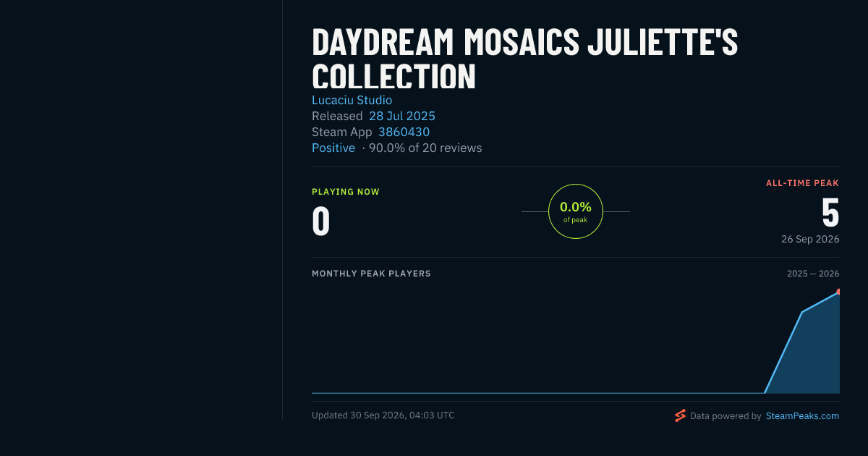Click the all-time peak value 5
Image resolution: width=868 pixels, height=456 pixels.
pyautogui.click(x=830, y=213)
